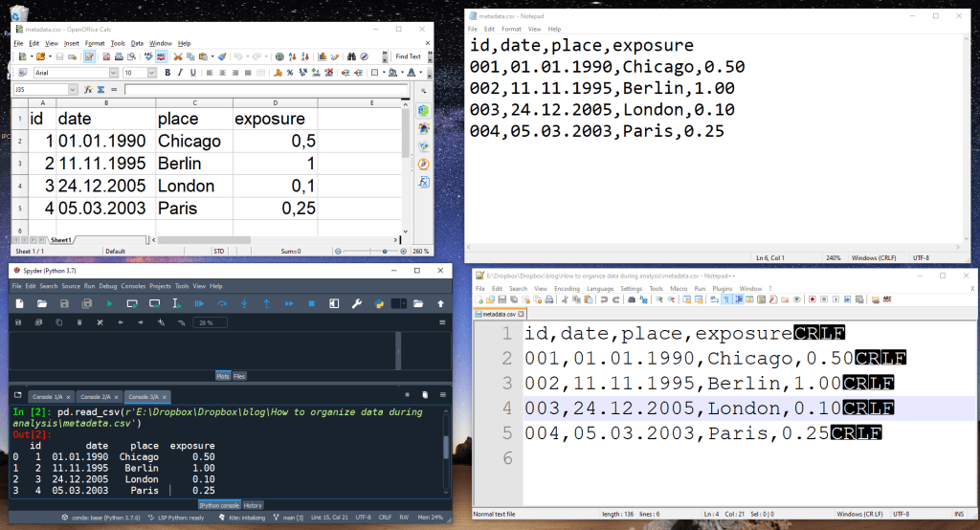Stop debugging with the blue square icon
Screen dimensions: 980x530
point(311,304)
